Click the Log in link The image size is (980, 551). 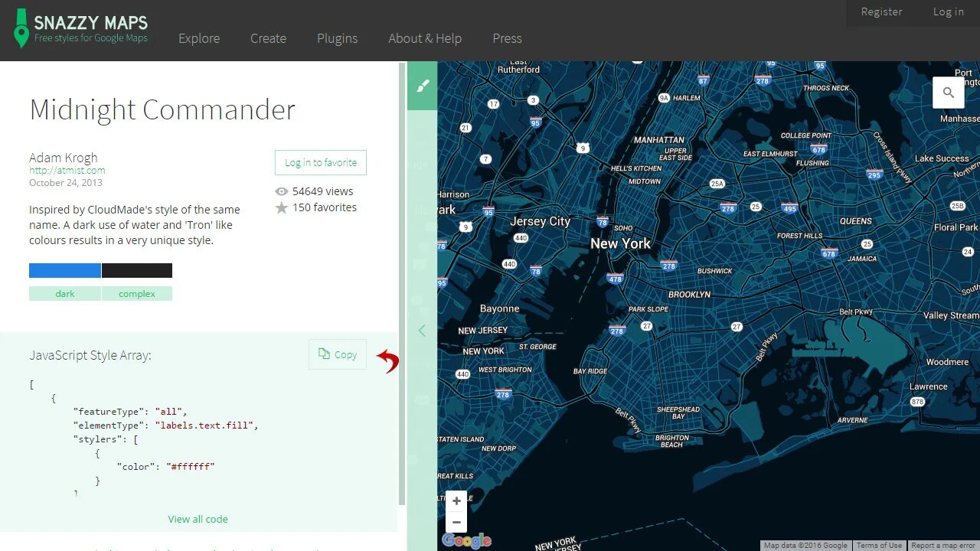pos(949,11)
